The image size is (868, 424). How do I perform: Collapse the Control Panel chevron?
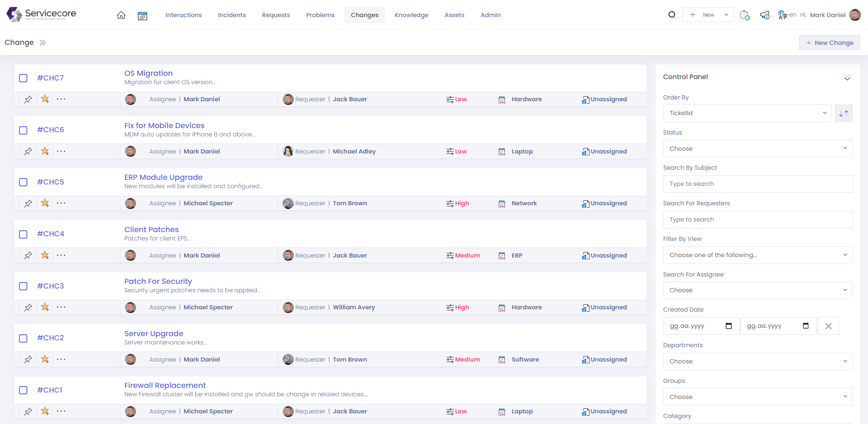[847, 77]
